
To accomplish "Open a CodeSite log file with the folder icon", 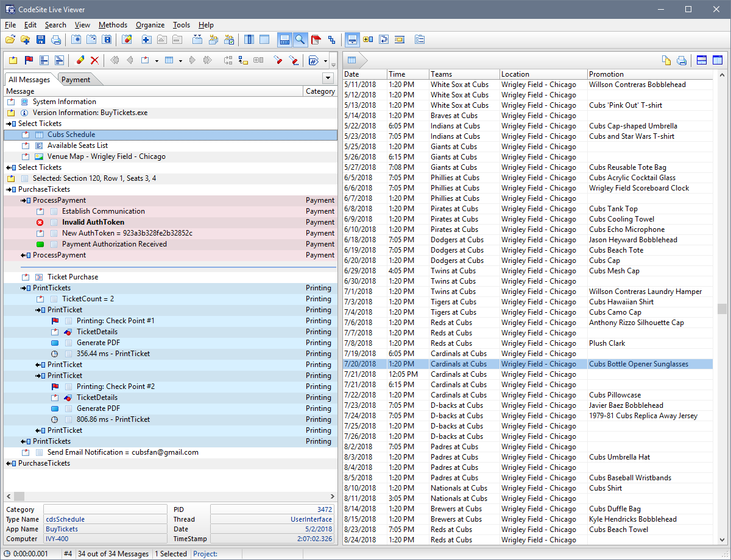I will pos(10,39).
